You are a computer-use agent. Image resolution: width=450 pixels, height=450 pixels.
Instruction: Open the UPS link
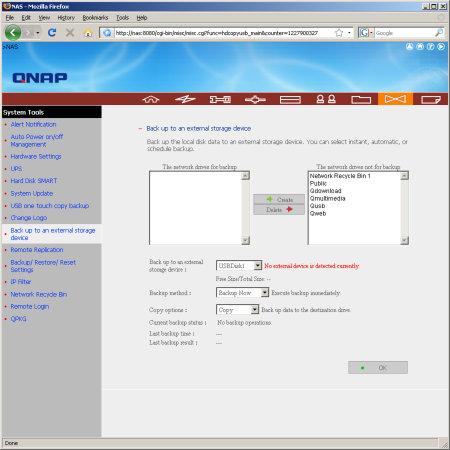[16, 169]
